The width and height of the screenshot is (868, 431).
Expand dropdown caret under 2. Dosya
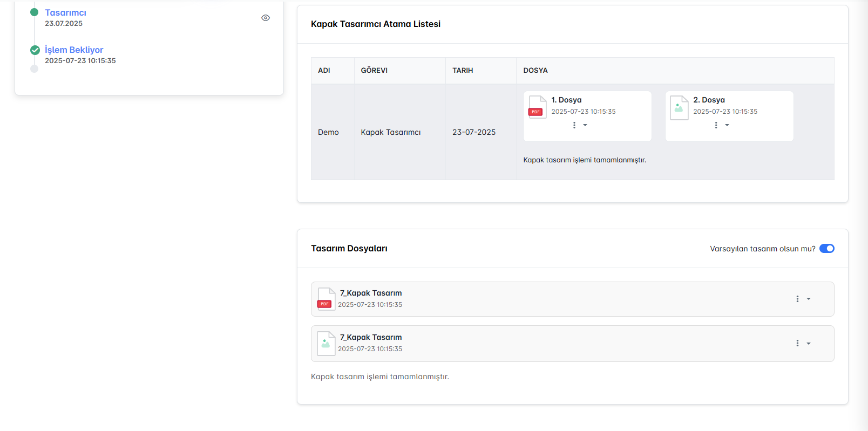727,125
